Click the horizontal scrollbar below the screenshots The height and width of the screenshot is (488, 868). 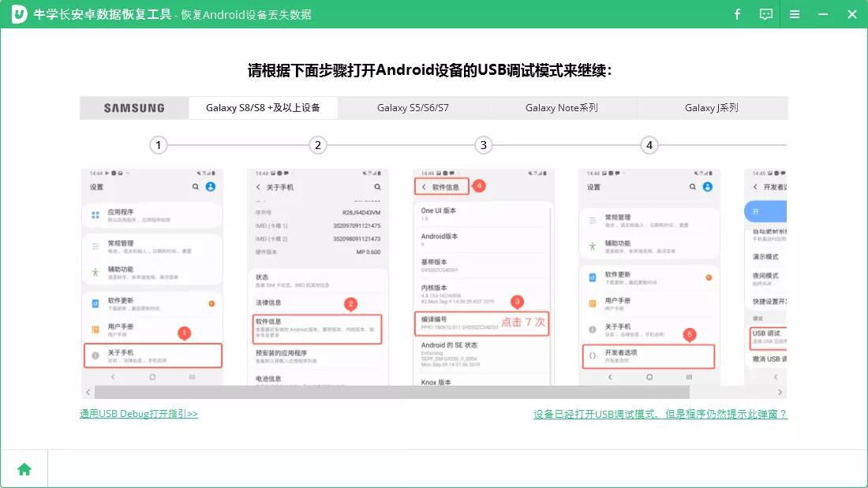click(395, 392)
